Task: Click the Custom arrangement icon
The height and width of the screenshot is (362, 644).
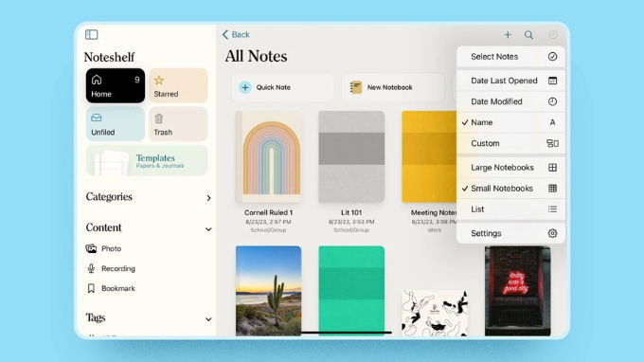Action: click(x=552, y=143)
